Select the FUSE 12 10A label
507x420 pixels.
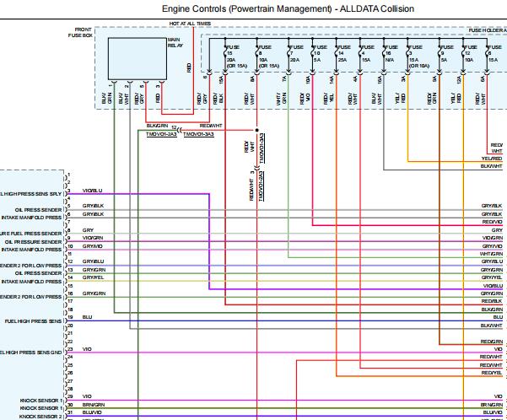[x=471, y=53]
